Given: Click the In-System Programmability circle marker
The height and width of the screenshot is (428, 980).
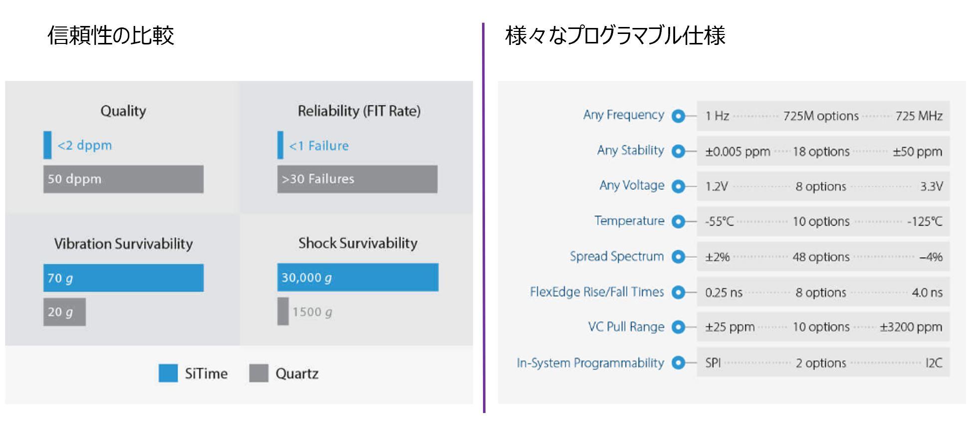Looking at the screenshot, I should [678, 363].
